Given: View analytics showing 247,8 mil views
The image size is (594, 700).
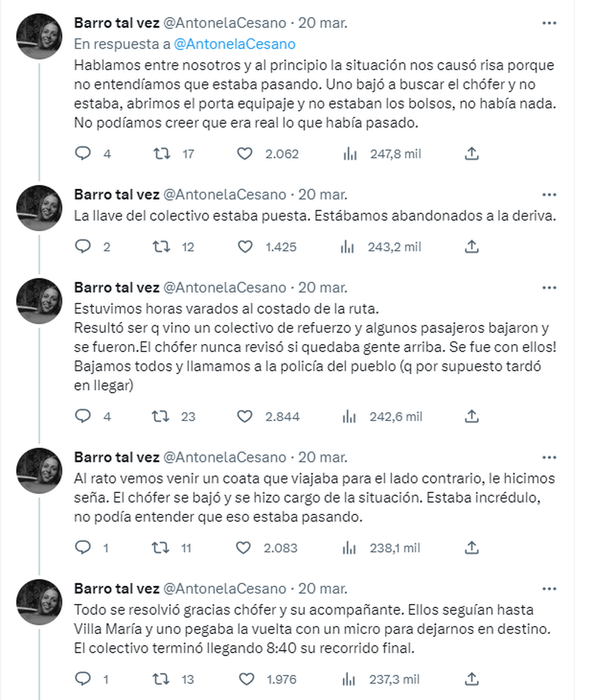Looking at the screenshot, I should tap(349, 154).
